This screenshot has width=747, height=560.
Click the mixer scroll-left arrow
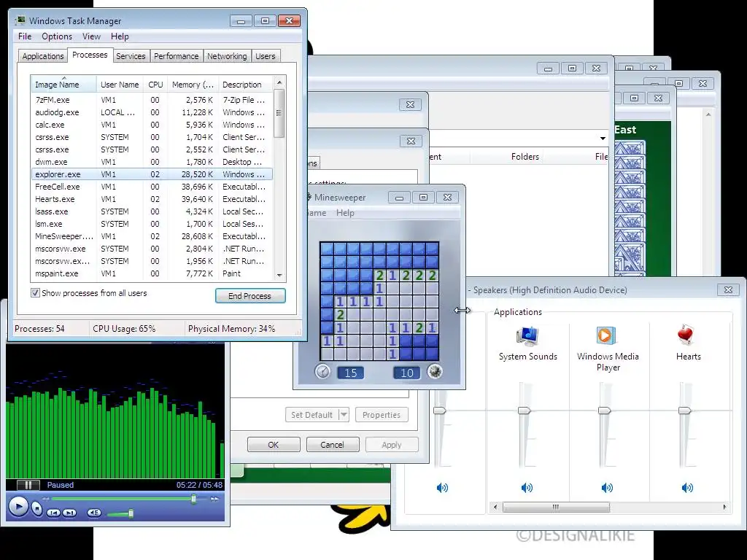[495, 507]
